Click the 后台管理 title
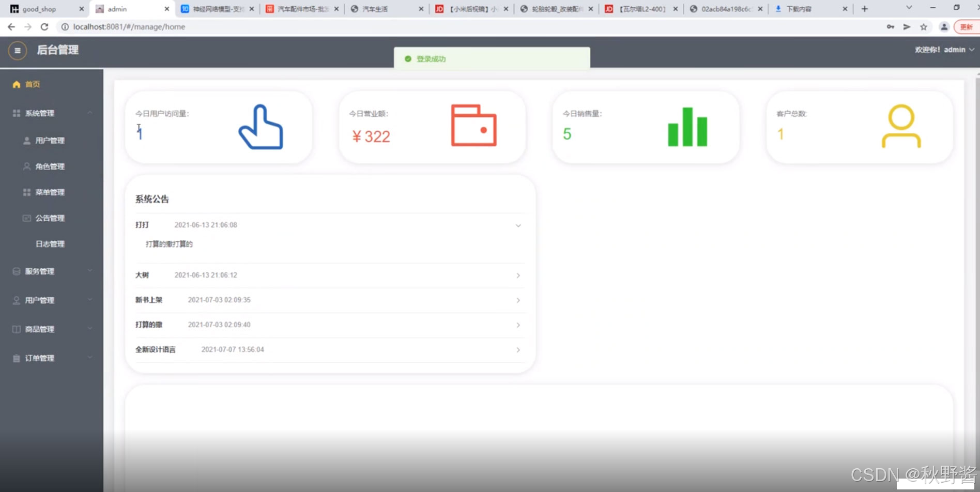The image size is (980, 492). (x=57, y=50)
